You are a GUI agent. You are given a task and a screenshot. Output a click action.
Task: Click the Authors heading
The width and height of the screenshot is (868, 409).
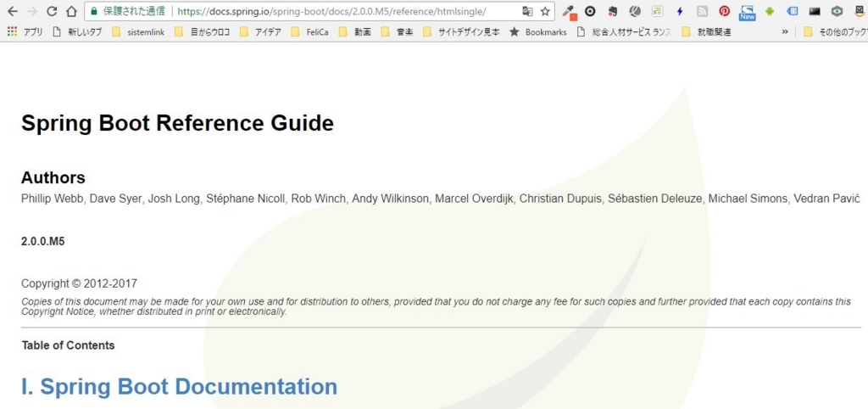53,177
